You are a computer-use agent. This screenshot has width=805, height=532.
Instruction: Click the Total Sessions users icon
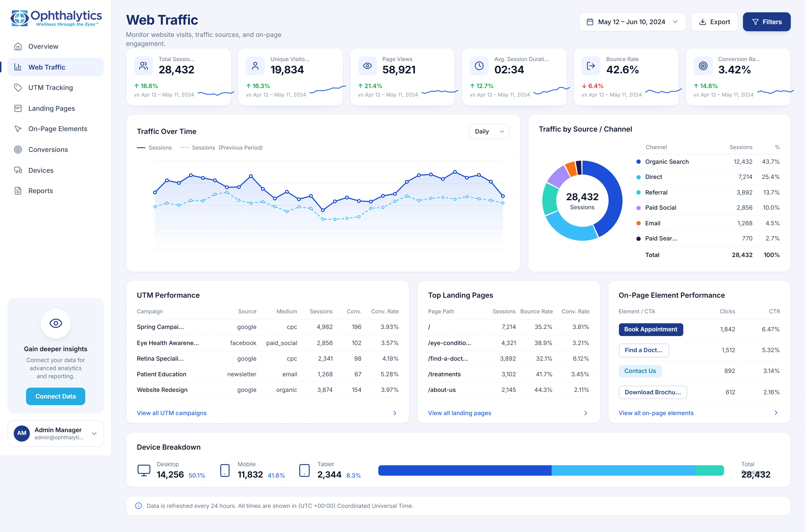click(143, 66)
